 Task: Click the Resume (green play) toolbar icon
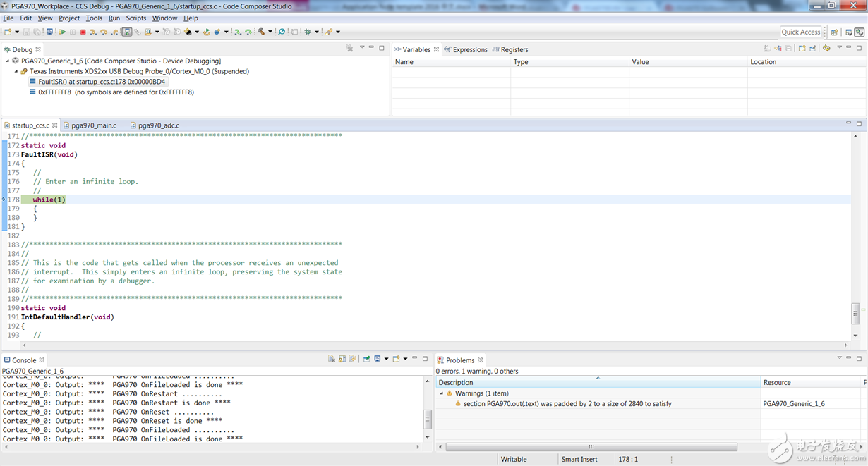point(62,32)
